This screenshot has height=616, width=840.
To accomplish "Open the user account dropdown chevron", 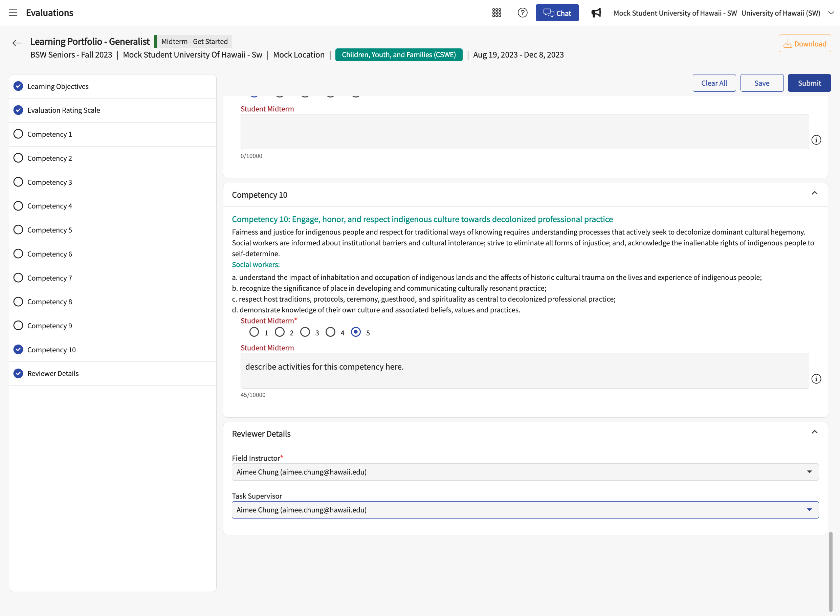I will [x=831, y=13].
